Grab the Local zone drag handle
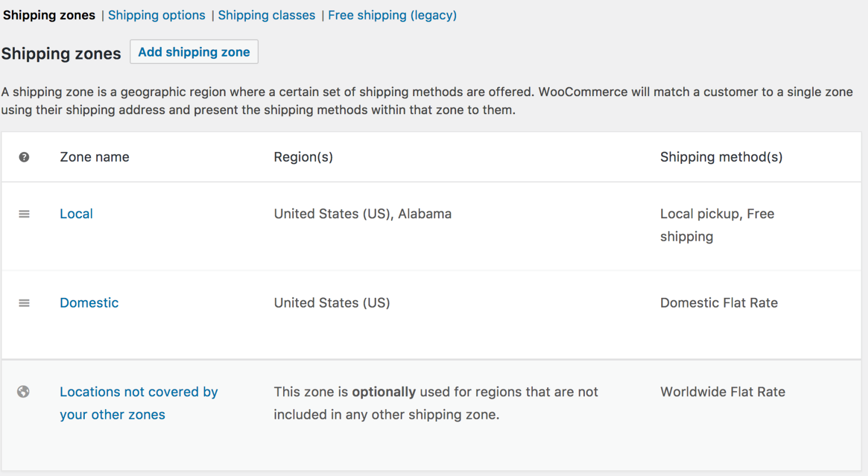 24,214
